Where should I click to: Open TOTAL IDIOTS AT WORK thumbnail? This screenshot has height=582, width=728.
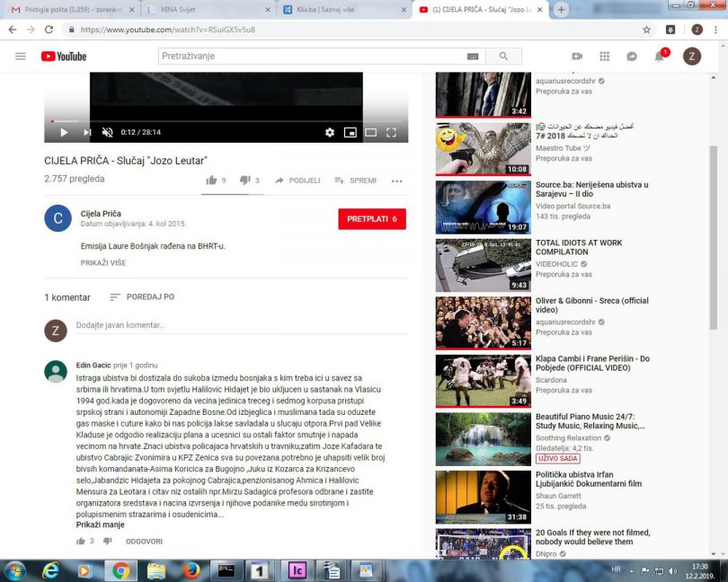click(x=470, y=265)
